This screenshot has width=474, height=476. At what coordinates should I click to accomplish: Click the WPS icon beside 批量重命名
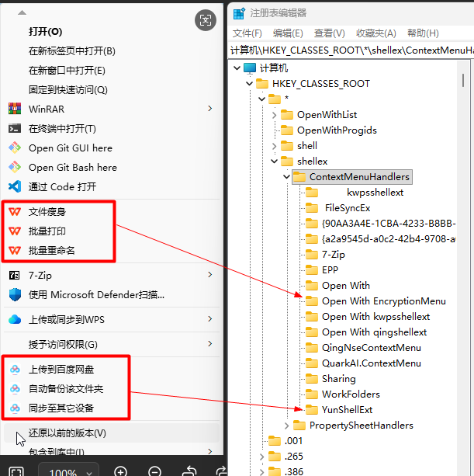[15, 251]
